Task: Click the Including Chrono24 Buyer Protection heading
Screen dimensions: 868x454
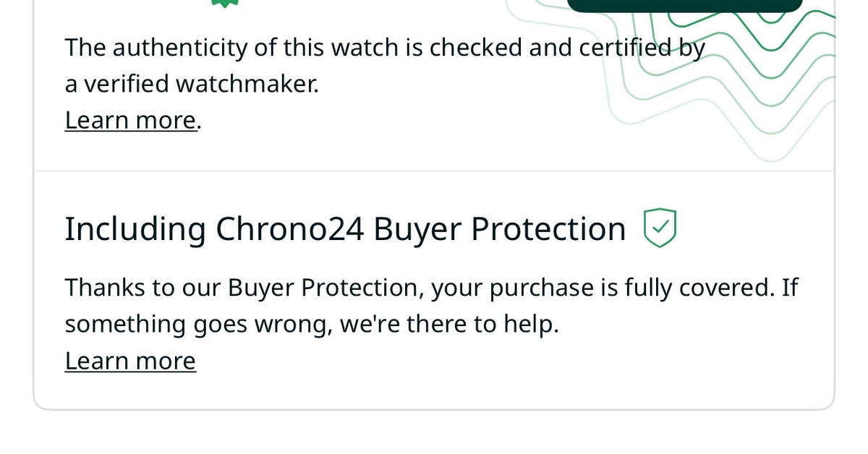Action: pos(345,228)
